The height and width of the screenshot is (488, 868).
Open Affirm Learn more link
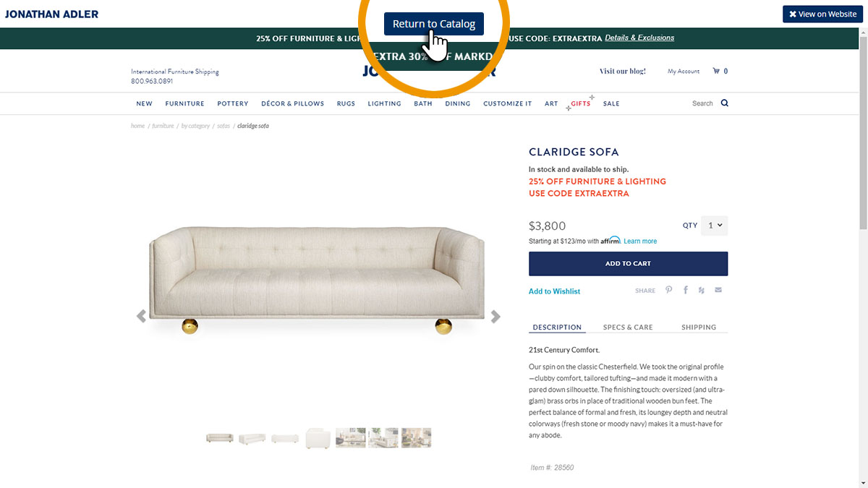640,241
